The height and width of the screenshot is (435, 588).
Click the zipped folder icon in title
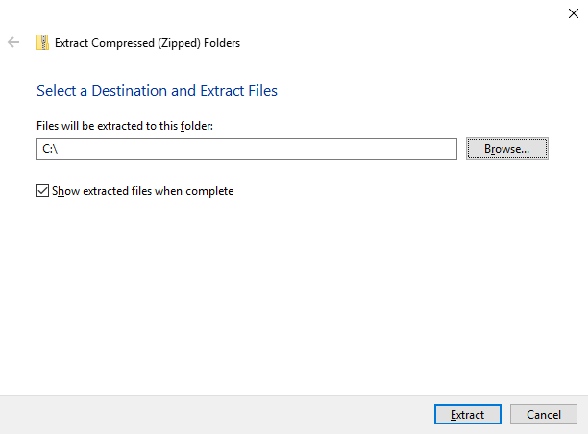(x=42, y=42)
